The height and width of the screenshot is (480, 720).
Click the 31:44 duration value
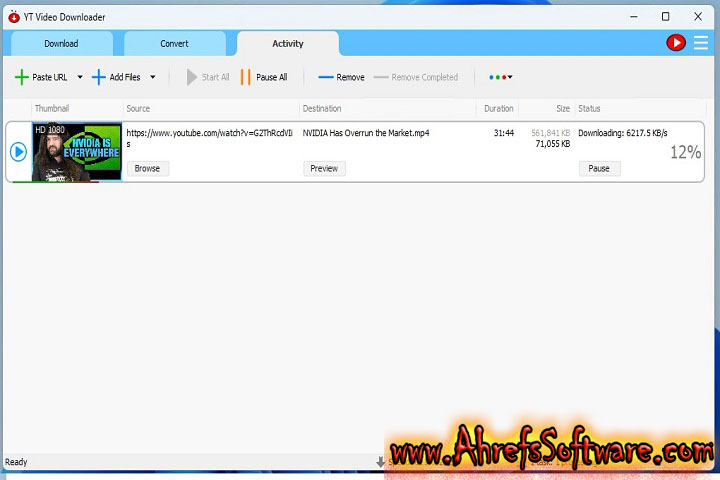coord(504,133)
